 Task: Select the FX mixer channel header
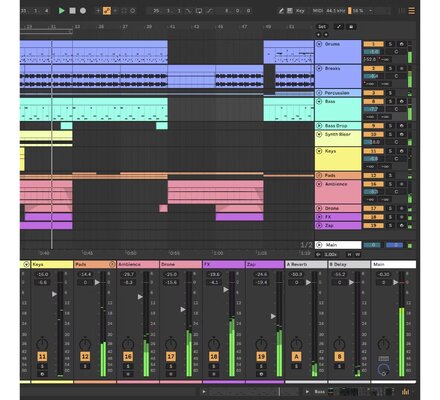coord(224,264)
